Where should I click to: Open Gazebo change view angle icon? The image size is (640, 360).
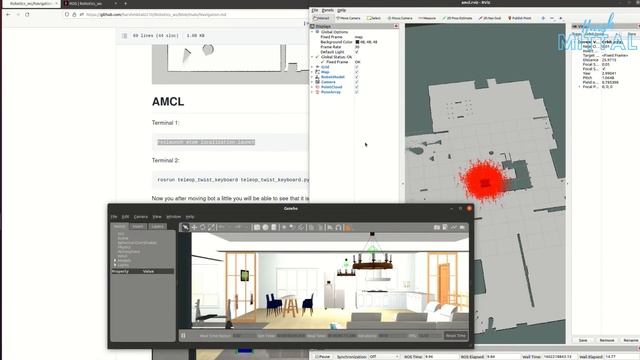point(348,227)
